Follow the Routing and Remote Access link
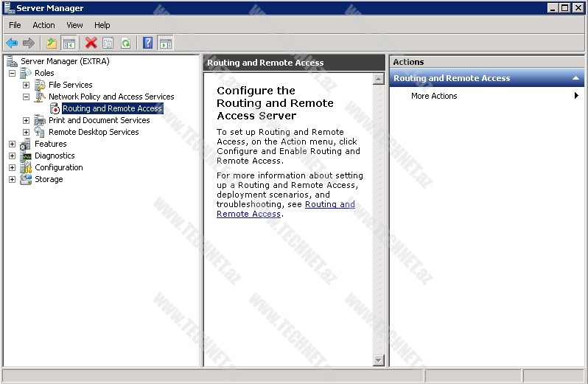The image size is (588, 384). [329, 205]
